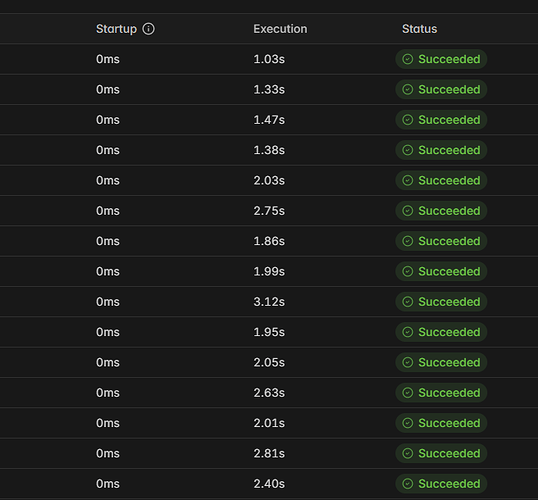Select the 1.99s execution time cell
This screenshot has width=538, height=500.
[269, 271]
